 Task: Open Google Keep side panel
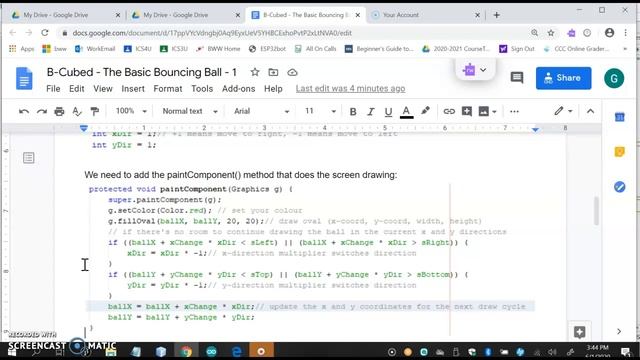pos(620,152)
